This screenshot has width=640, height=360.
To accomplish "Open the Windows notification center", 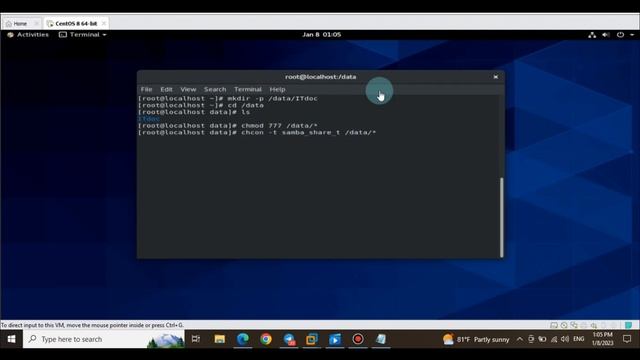I will (x=627, y=339).
